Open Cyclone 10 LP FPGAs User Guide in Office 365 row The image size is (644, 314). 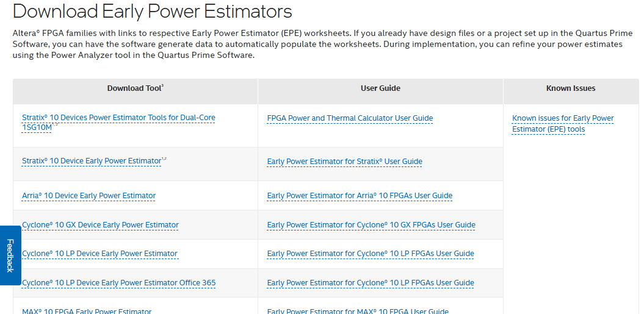(x=371, y=282)
